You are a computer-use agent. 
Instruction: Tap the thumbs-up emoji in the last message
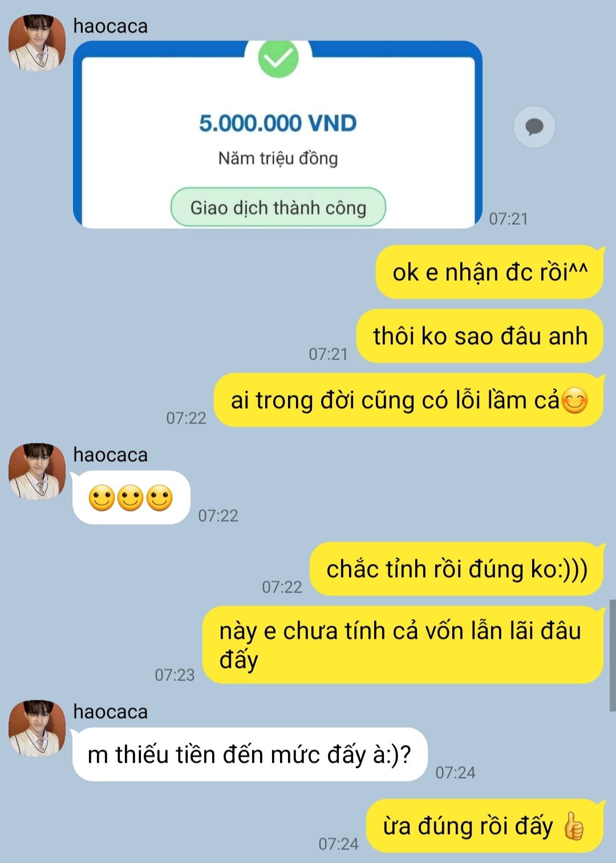pos(574,827)
